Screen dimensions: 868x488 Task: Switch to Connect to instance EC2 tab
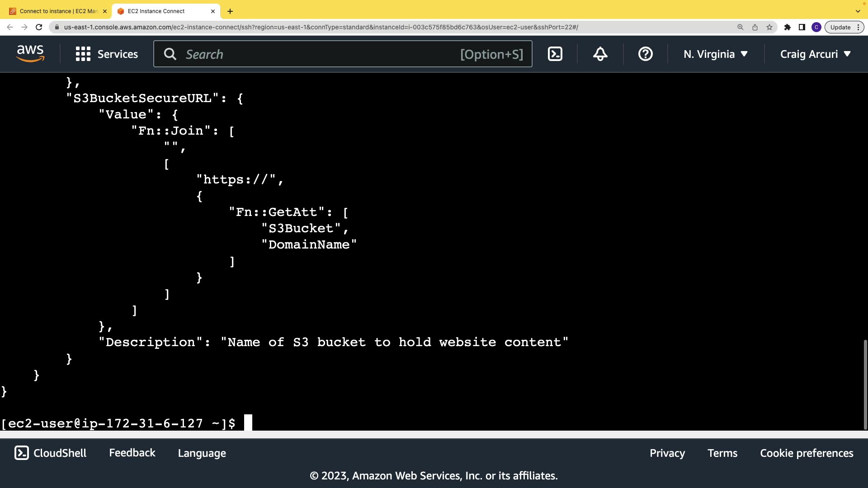[58, 11]
